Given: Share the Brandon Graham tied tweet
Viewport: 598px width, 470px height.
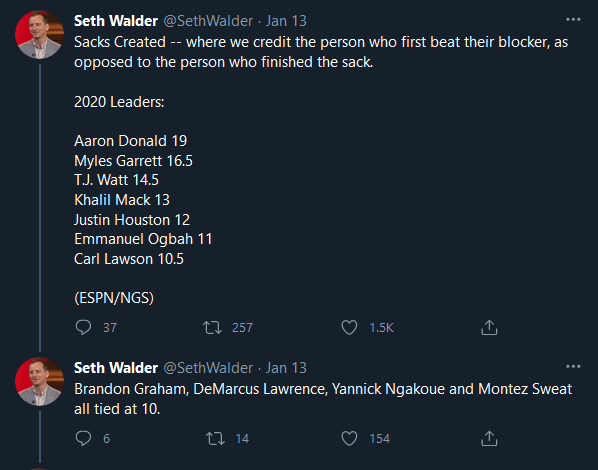Looking at the screenshot, I should tap(489, 438).
